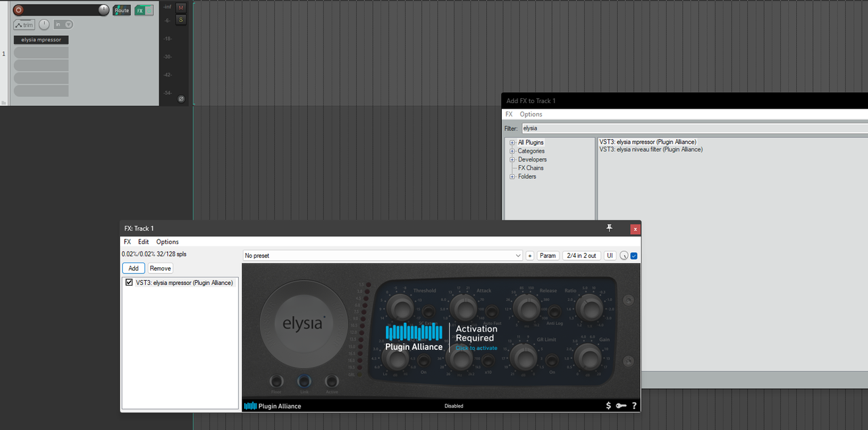868x430 pixels.
Task: Toggle the Link button
Action: 304,381
